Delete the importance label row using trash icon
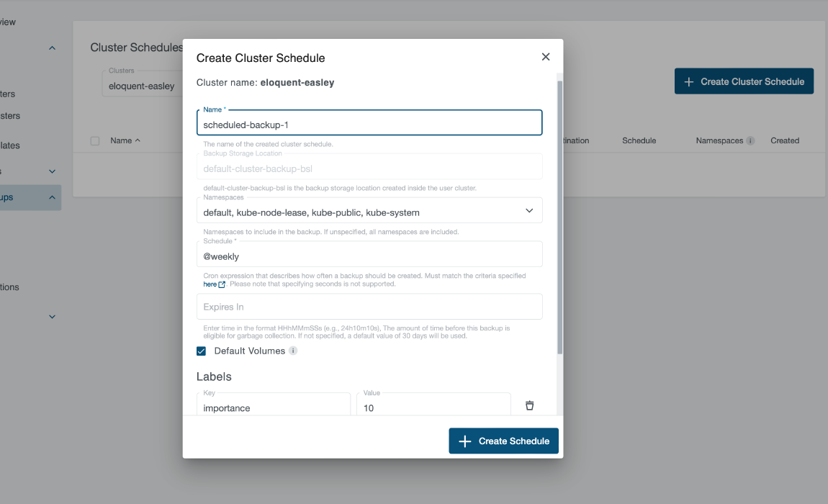 click(x=529, y=405)
